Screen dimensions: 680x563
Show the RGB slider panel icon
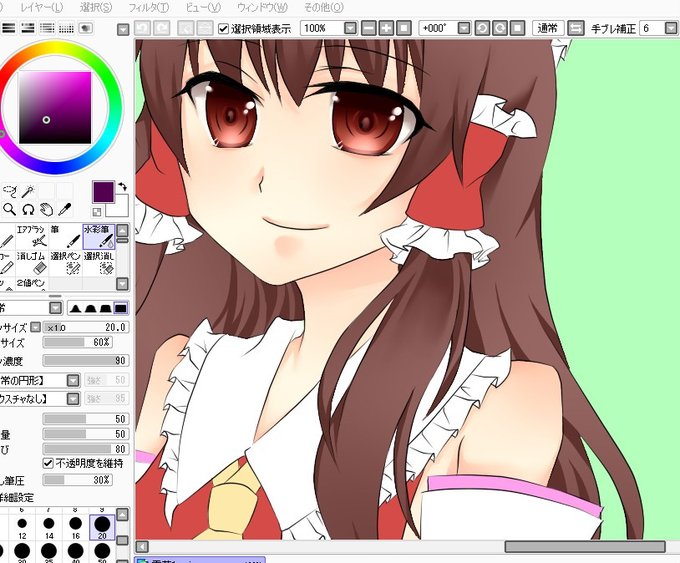point(9,28)
